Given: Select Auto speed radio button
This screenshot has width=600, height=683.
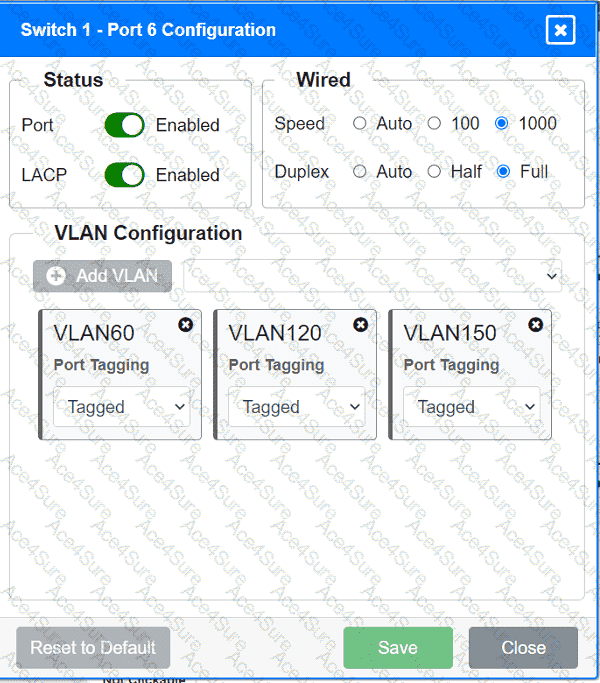Looking at the screenshot, I should point(360,124).
